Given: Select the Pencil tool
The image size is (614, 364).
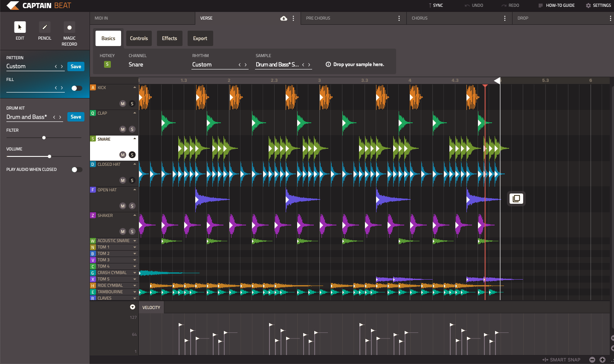Looking at the screenshot, I should (x=44, y=27).
